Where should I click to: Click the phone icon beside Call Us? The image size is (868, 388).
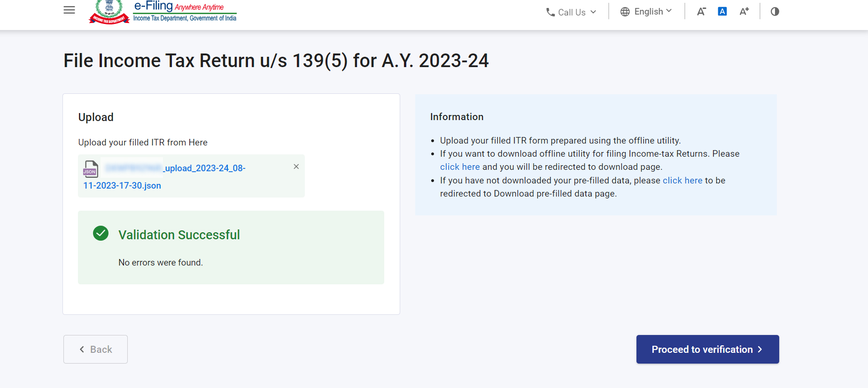click(x=550, y=12)
